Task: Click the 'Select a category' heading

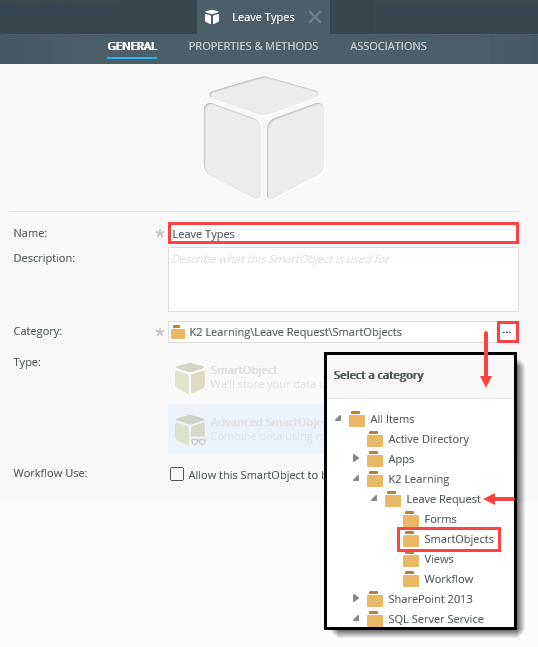Action: point(378,375)
